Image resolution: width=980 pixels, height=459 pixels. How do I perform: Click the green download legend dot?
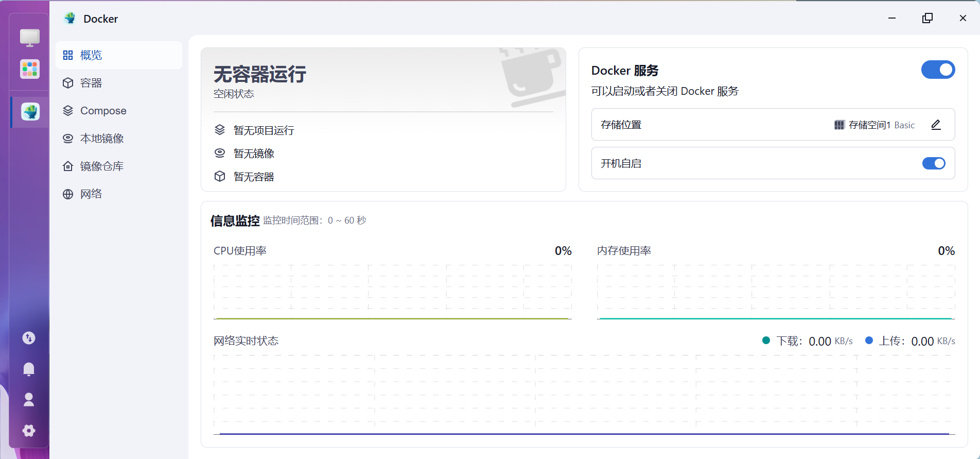tap(766, 341)
